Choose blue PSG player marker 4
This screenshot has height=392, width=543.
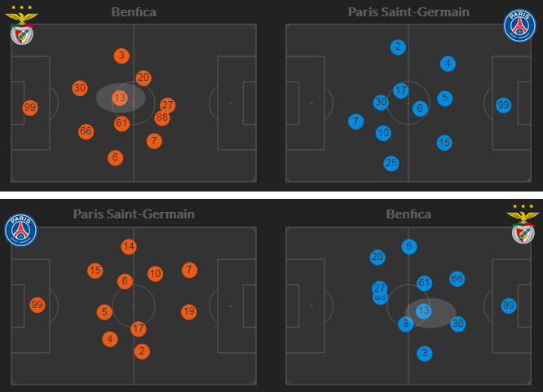tap(448, 64)
